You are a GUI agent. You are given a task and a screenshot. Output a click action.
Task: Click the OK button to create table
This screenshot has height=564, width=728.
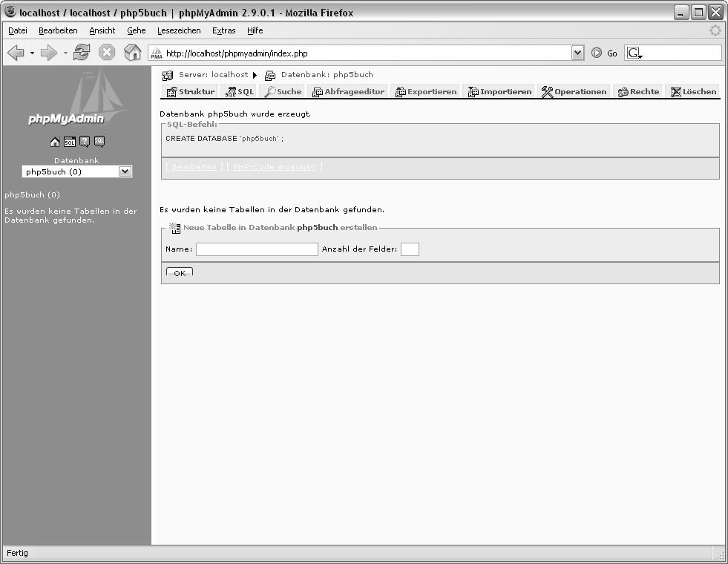pyautogui.click(x=180, y=272)
